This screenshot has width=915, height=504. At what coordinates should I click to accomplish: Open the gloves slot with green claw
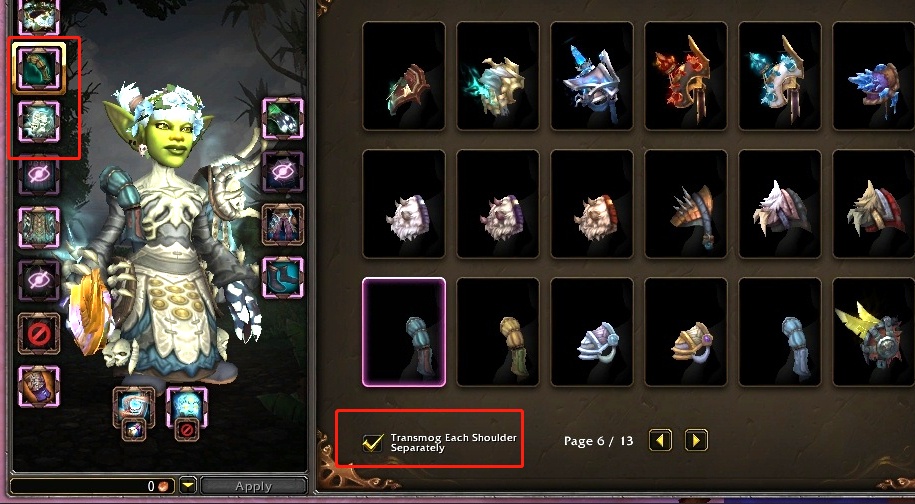point(283,118)
